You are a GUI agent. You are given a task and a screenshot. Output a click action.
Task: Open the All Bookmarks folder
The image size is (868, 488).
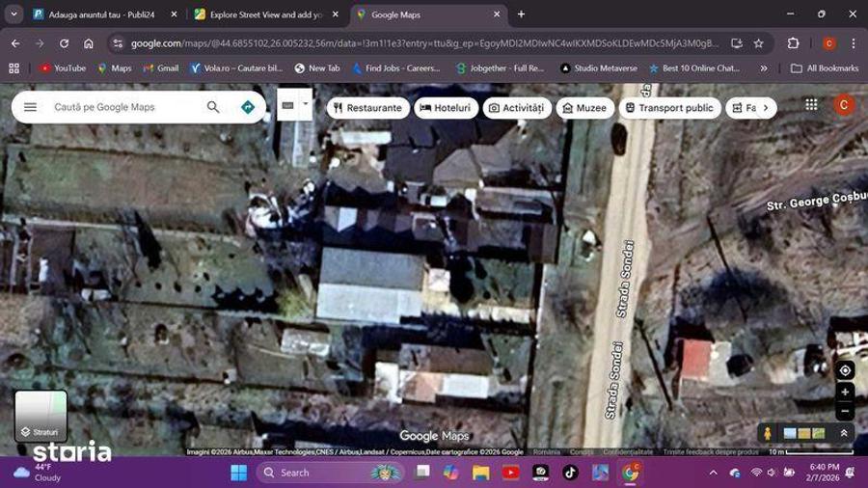[x=825, y=68]
